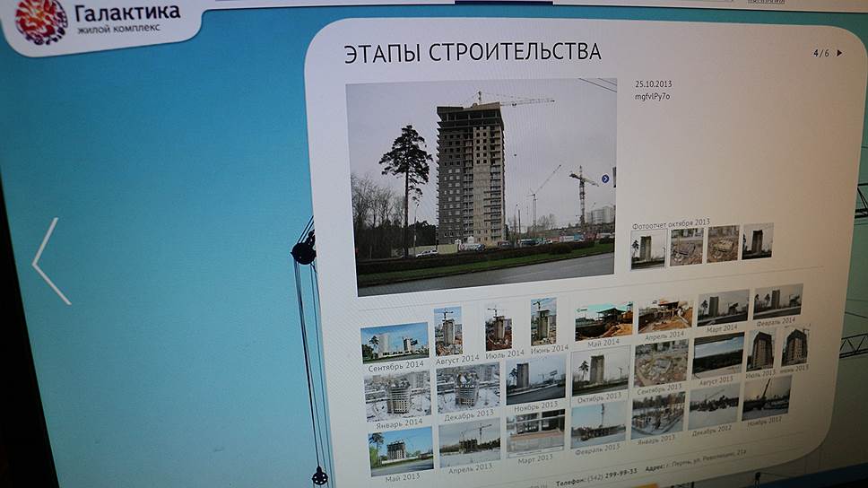This screenshot has height=488, width=868.
Task: Click the Галактика logo emblem
Action: pyautogui.click(x=40, y=20)
